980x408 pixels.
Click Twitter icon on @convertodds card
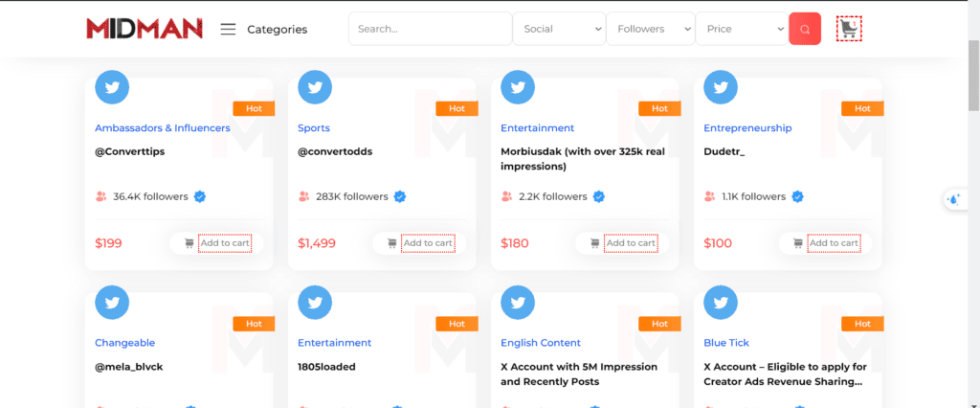click(x=315, y=87)
